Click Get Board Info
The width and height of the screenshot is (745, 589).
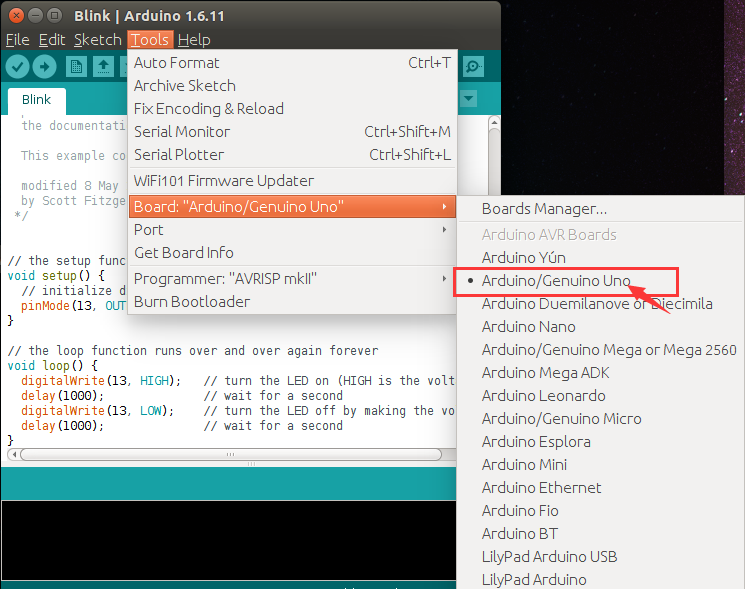[292, 253]
